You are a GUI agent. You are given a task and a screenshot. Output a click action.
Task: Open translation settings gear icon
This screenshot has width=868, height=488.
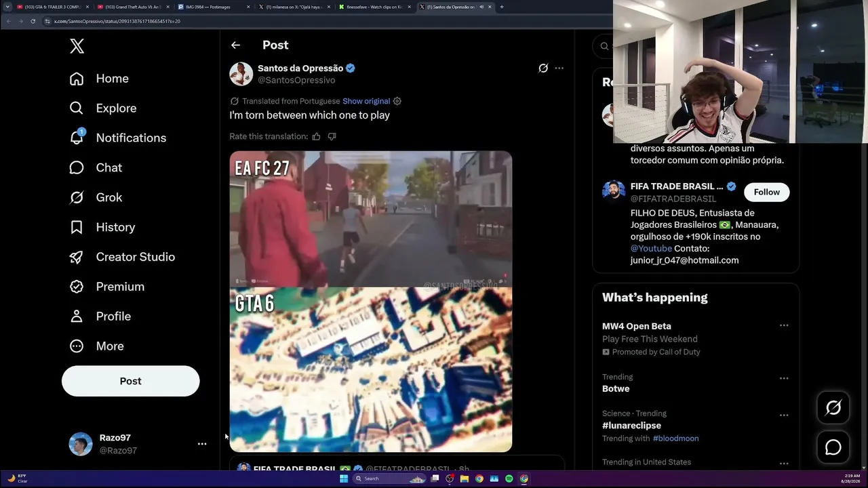397,101
